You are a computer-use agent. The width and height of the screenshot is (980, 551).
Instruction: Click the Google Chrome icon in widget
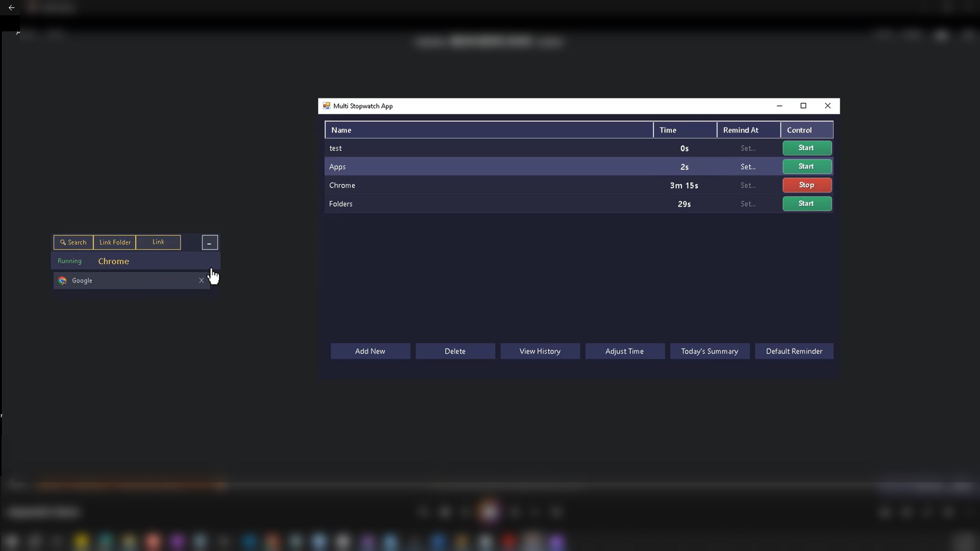(62, 281)
